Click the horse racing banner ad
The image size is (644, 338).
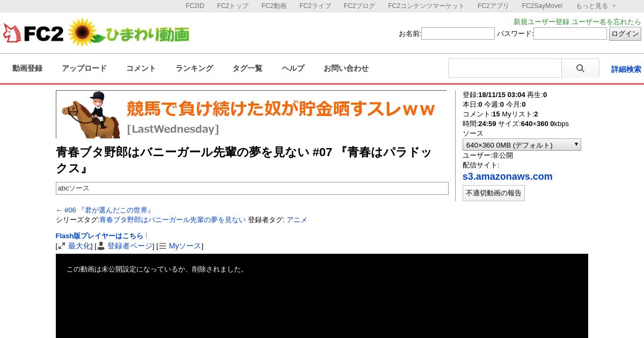(251, 114)
